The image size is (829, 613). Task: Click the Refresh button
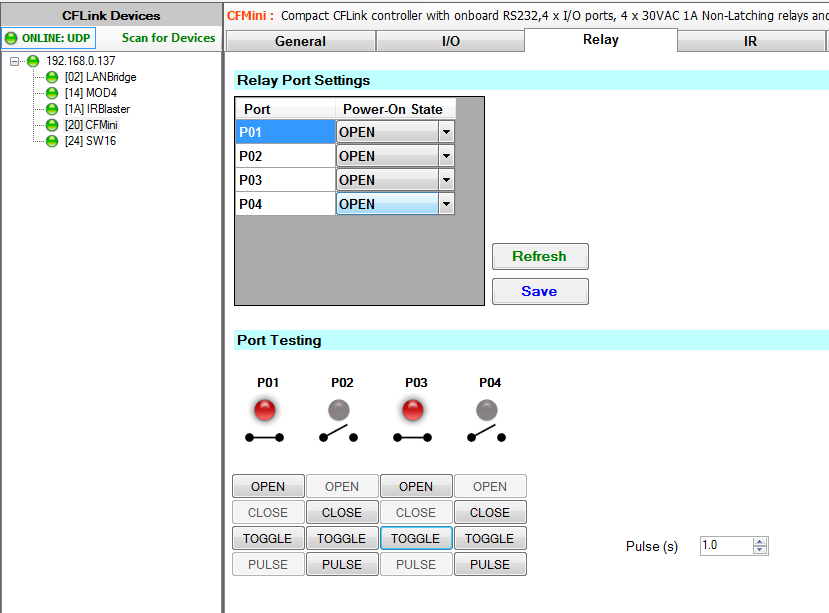click(x=540, y=257)
